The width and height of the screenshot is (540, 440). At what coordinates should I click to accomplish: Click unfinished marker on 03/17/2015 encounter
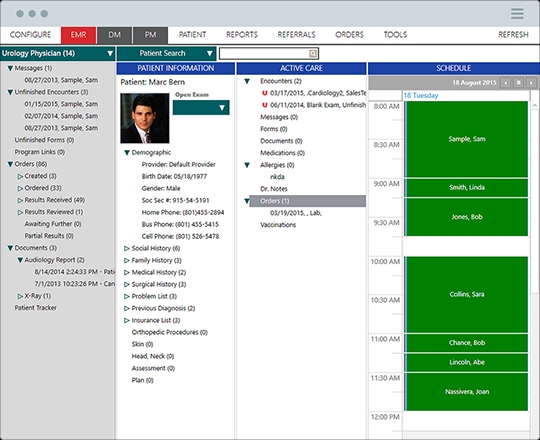coord(264,93)
